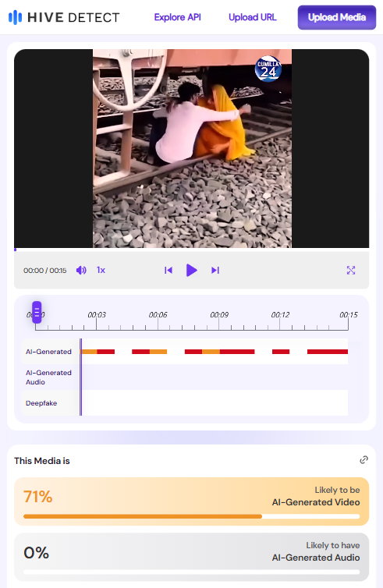Select the Deepfake track label
The height and width of the screenshot is (588, 383).
click(41, 403)
